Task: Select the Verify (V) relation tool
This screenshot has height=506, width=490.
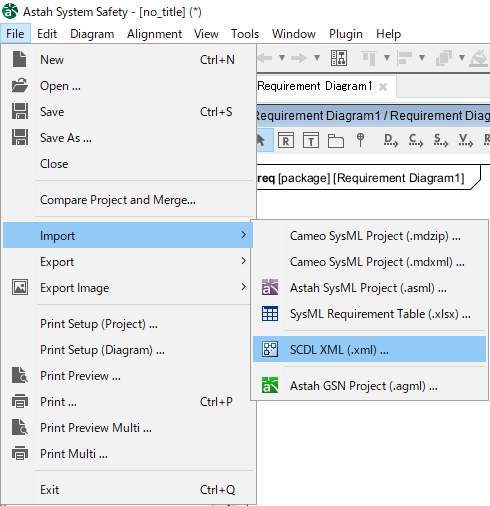Action: (465, 140)
